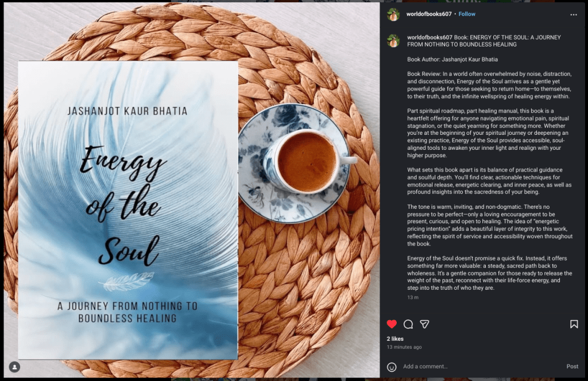Open comments via the speech bubble icon
This screenshot has height=381, width=588.
coord(408,324)
